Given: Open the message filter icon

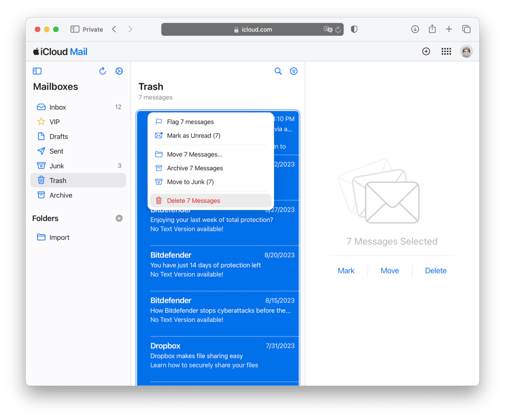Looking at the screenshot, I should (294, 71).
